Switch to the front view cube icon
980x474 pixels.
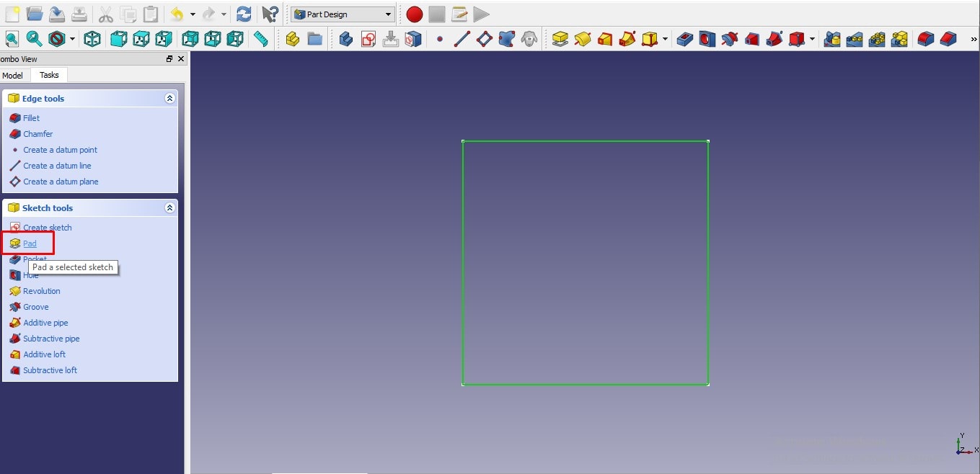pyautogui.click(x=119, y=39)
